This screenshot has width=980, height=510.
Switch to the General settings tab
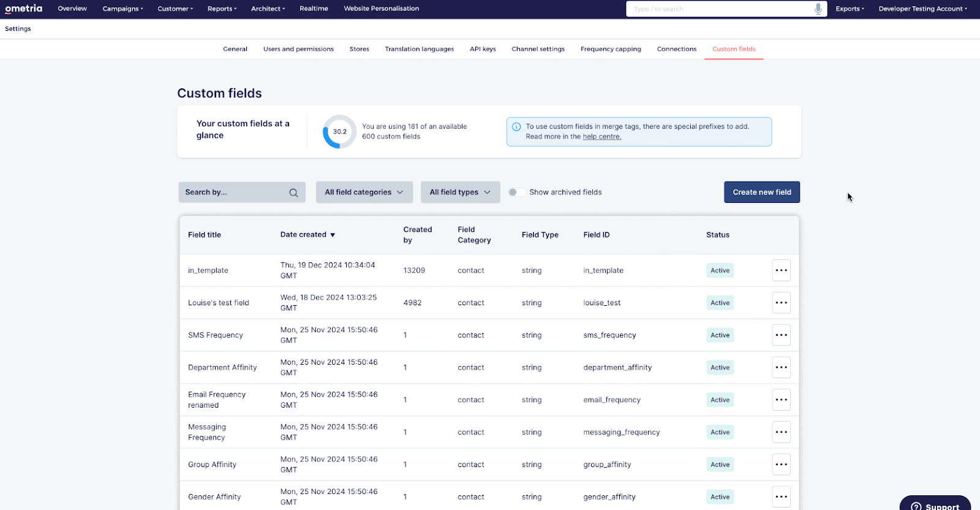tap(235, 49)
